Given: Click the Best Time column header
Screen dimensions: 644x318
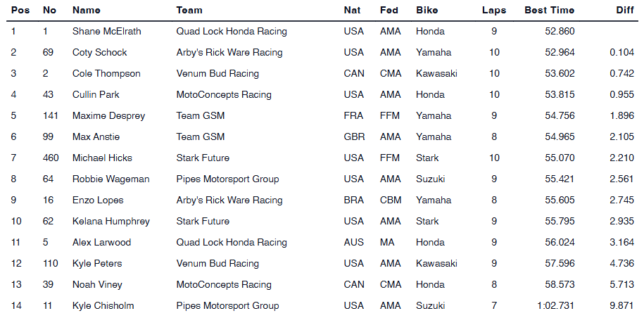Looking at the screenshot, I should coord(549,11).
